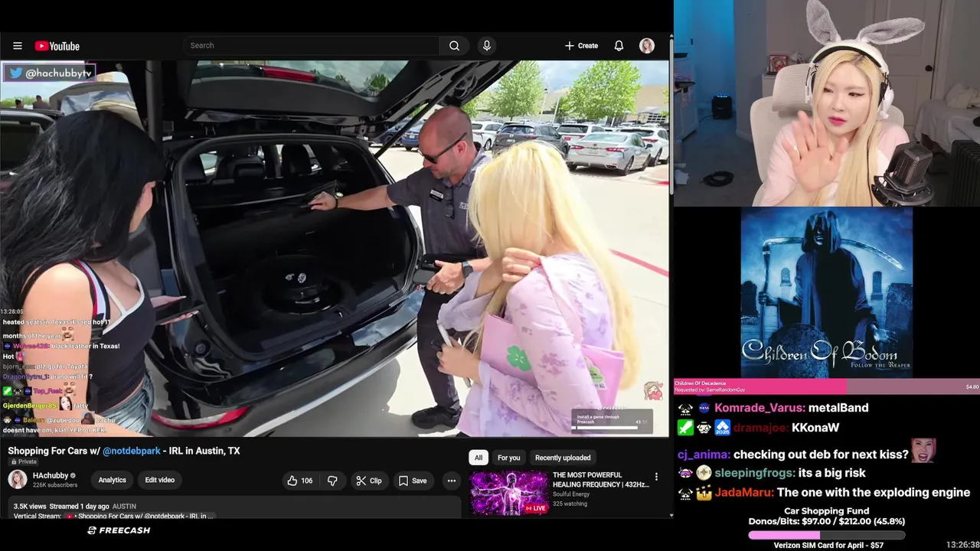This screenshot has width=980, height=551.
Task: Click sleepingfrogs username in chat
Action: pyautogui.click(x=755, y=474)
